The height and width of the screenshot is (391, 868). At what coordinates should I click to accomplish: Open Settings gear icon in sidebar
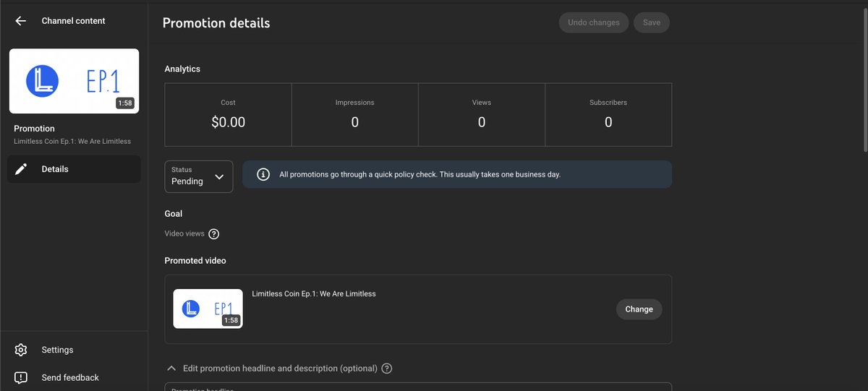coord(21,350)
